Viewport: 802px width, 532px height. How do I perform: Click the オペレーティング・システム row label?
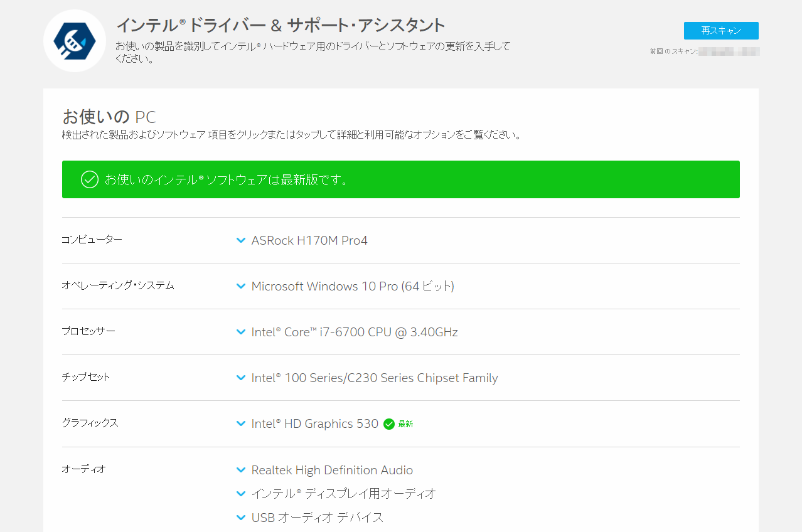(x=118, y=285)
